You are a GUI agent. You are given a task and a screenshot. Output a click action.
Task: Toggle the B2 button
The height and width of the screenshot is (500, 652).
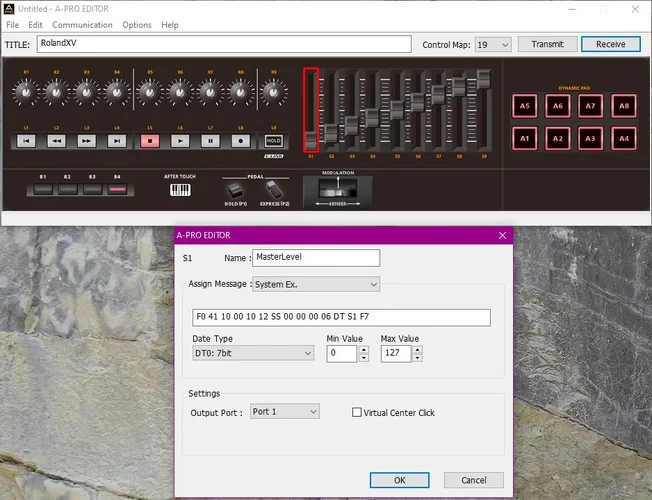pyautogui.click(x=68, y=189)
